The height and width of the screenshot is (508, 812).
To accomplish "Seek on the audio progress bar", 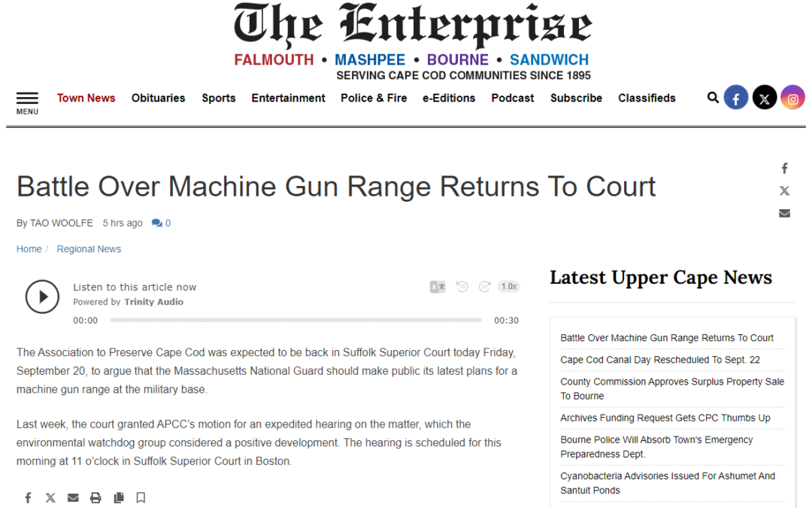I will 295,321.
